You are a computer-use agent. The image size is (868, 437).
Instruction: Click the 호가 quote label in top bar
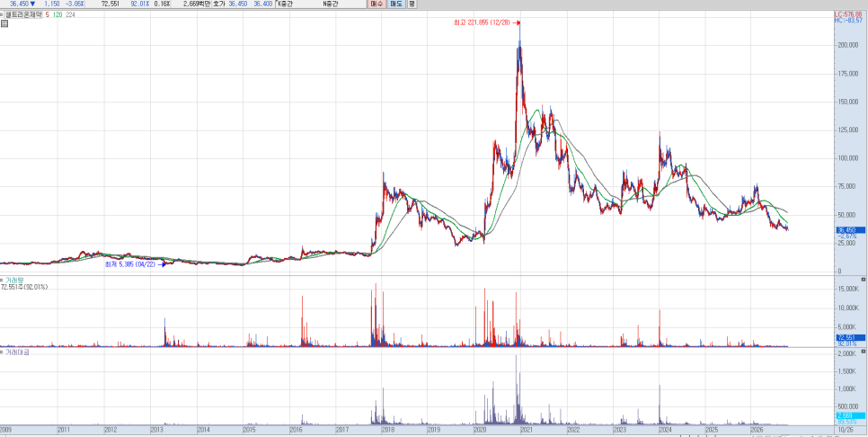(x=219, y=4)
